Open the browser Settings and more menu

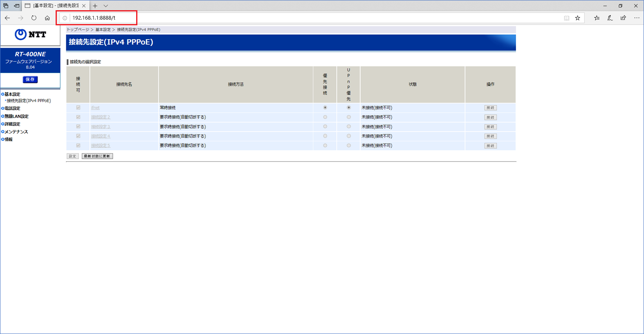(637, 18)
